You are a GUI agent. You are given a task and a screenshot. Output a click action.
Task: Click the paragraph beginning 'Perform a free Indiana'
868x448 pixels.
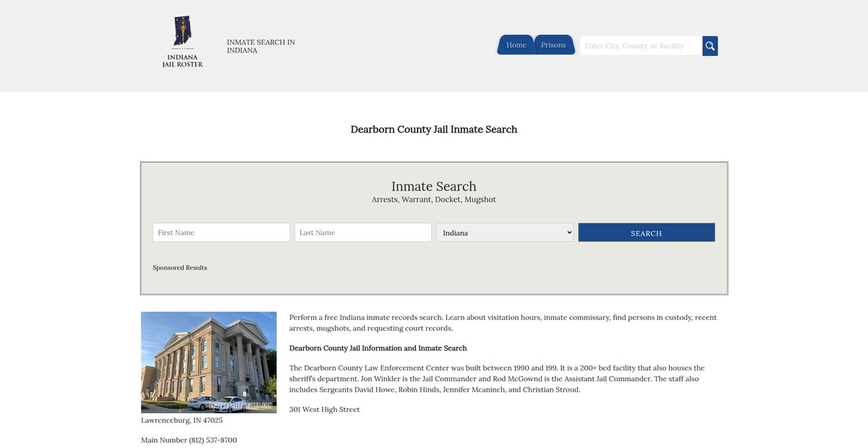(503, 322)
